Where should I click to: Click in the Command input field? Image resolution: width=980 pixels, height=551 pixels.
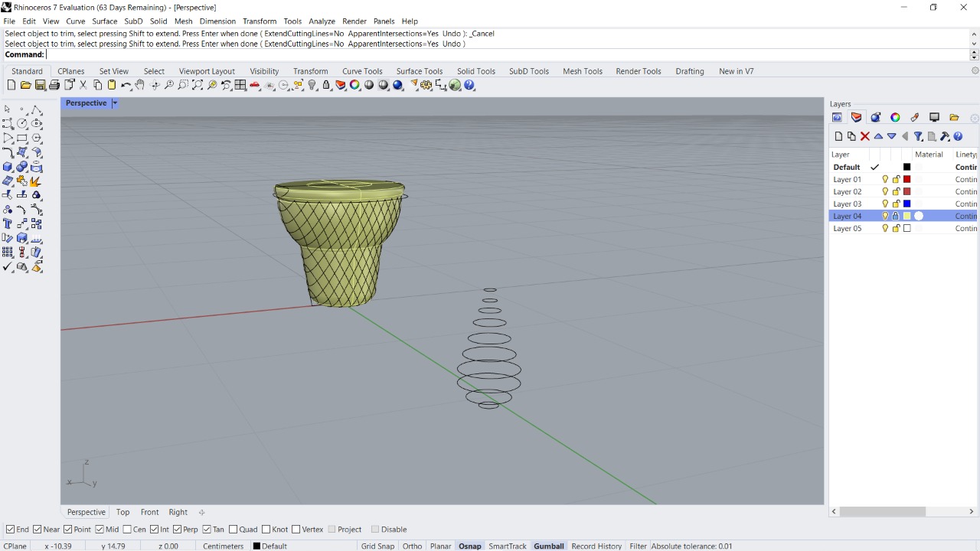coord(507,54)
